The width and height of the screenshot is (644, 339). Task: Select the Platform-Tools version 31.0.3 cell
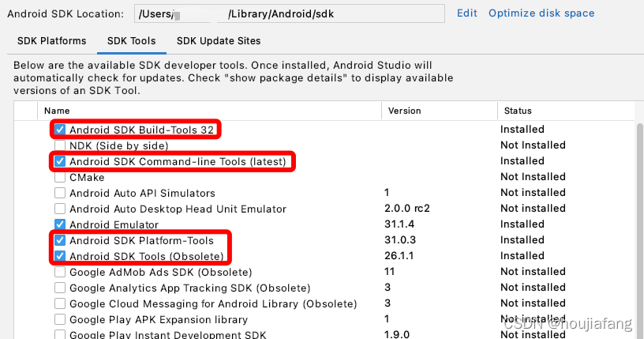click(400, 240)
